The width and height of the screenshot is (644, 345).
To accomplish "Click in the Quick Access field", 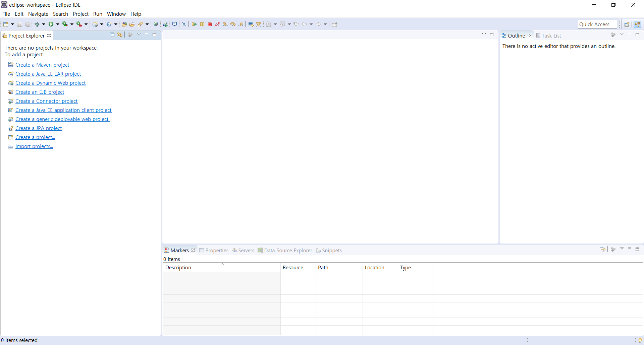I will (x=597, y=24).
